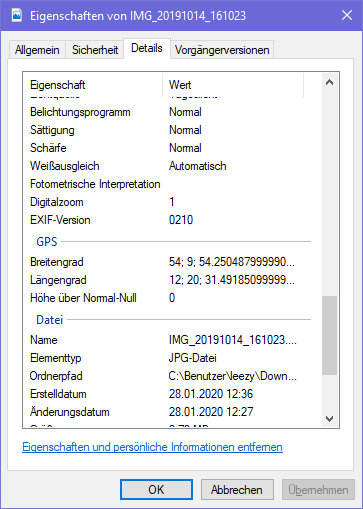The height and width of the screenshot is (509, 363).
Task: Click the Änderungsdatum value 28.01.2020 12:27
Action: (x=211, y=412)
